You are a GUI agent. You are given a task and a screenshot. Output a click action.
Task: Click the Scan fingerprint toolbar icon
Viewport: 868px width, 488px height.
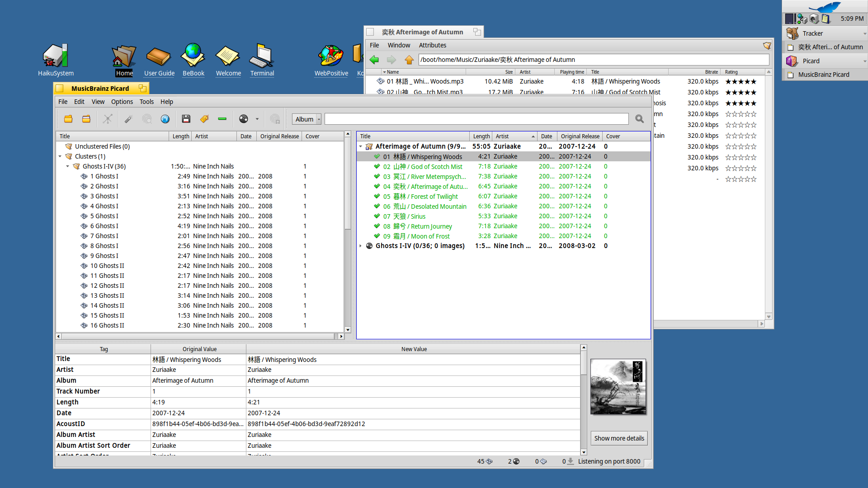(x=147, y=119)
